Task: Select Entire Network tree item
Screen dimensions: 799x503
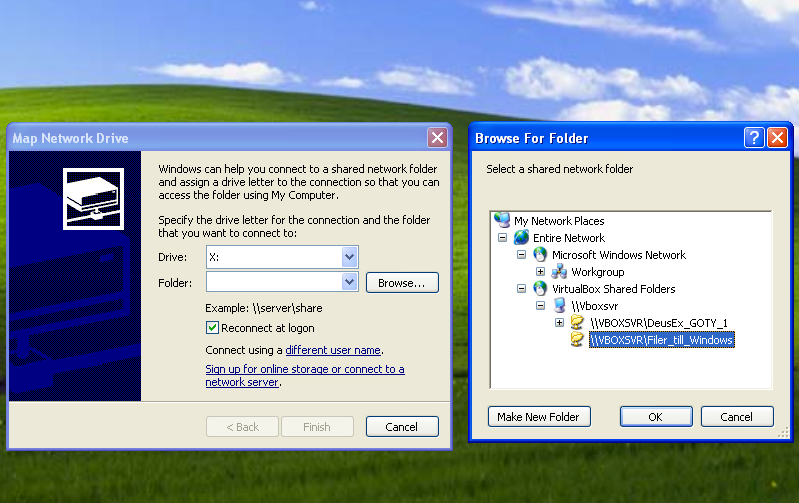Action: (569, 238)
